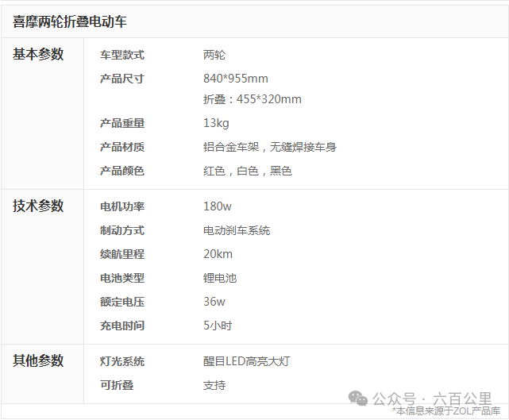Click the 可折叠 label
Viewport: 509px width, 420px height.
click(117, 385)
